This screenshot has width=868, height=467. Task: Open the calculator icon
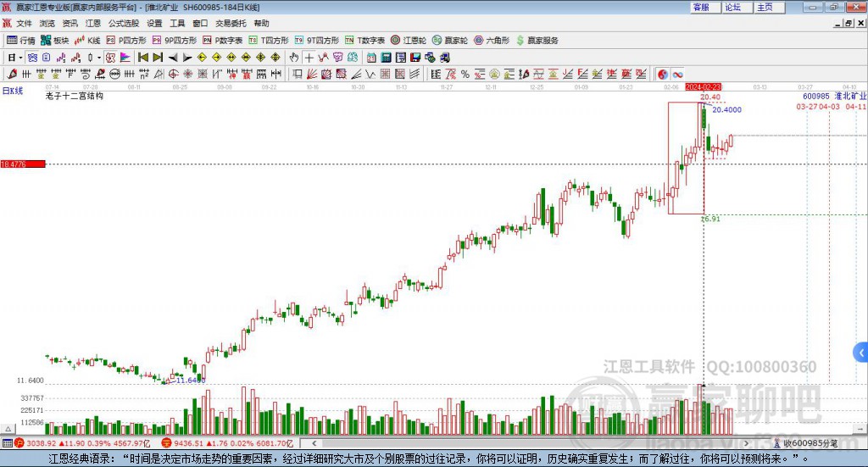pos(386,58)
